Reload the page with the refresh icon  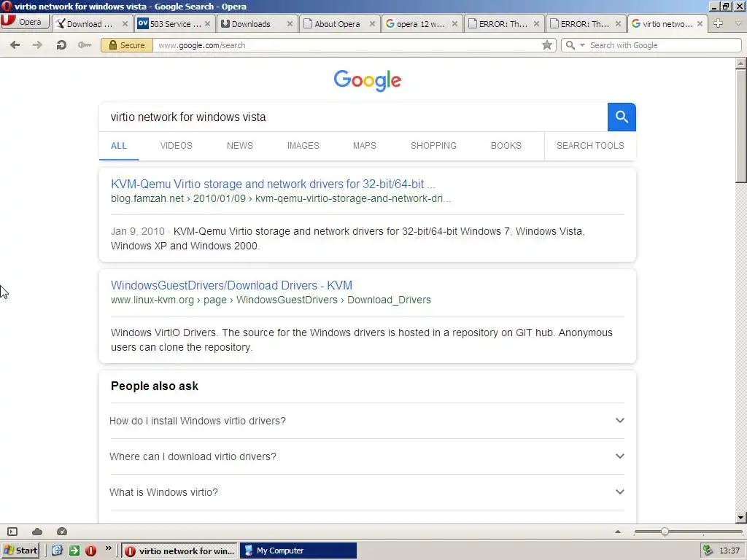point(61,44)
